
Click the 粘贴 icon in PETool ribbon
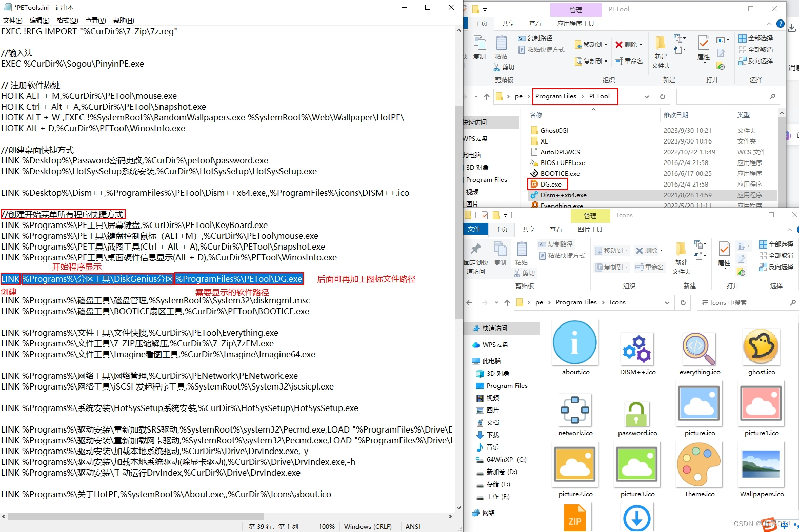(x=501, y=48)
